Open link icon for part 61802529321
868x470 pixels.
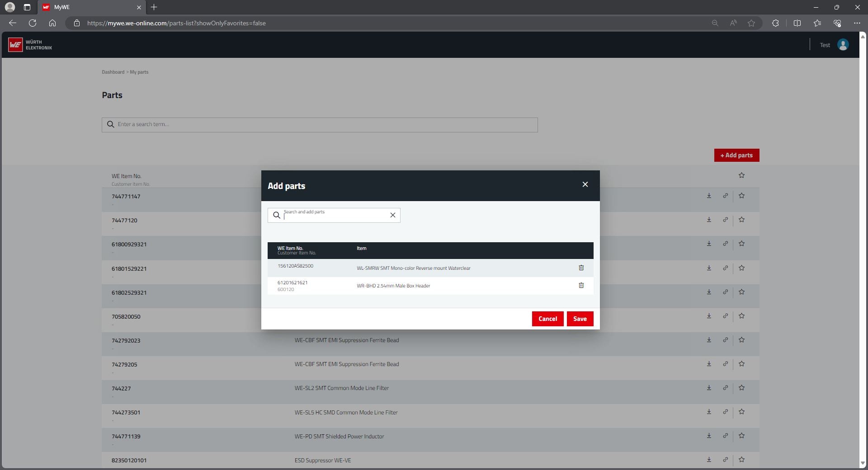coord(725,292)
